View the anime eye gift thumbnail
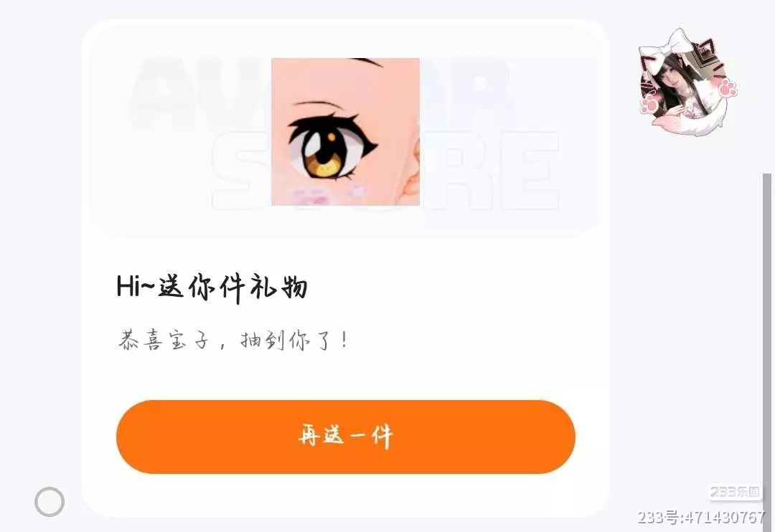The width and height of the screenshot is (775, 532). coord(345,131)
